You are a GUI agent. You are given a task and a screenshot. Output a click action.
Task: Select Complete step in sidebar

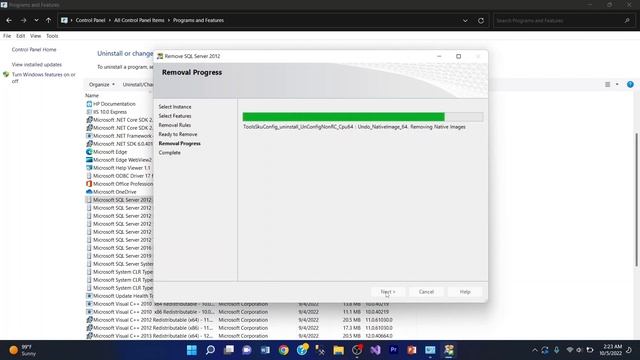(169, 153)
